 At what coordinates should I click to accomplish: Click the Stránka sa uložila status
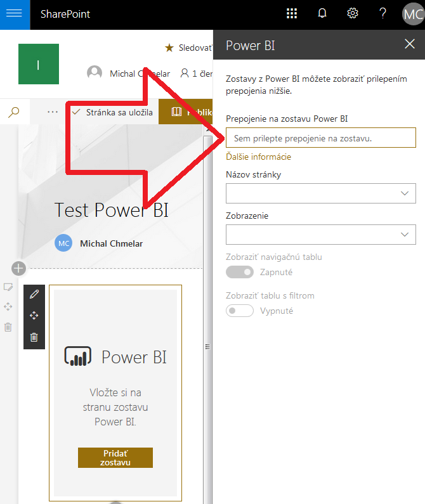pos(119,112)
